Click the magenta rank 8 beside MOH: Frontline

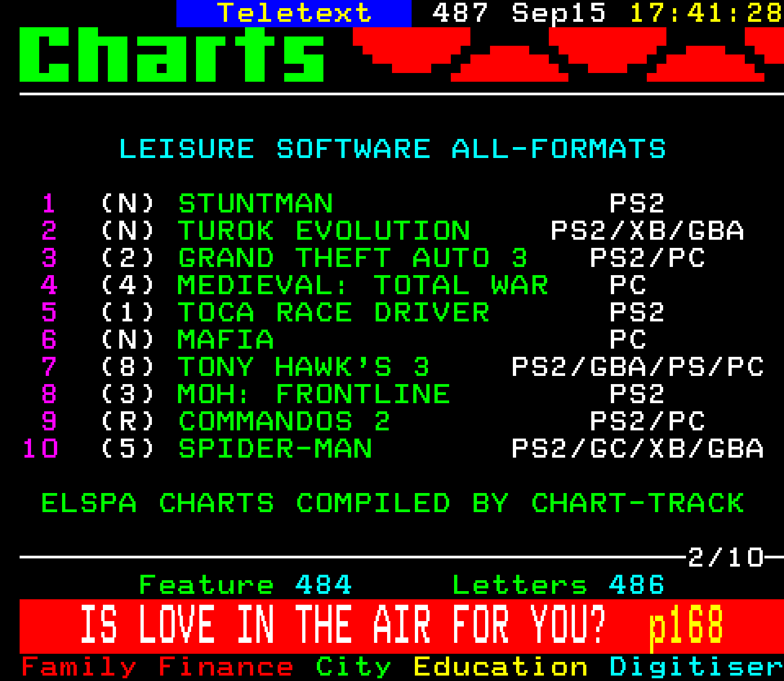[x=49, y=394]
